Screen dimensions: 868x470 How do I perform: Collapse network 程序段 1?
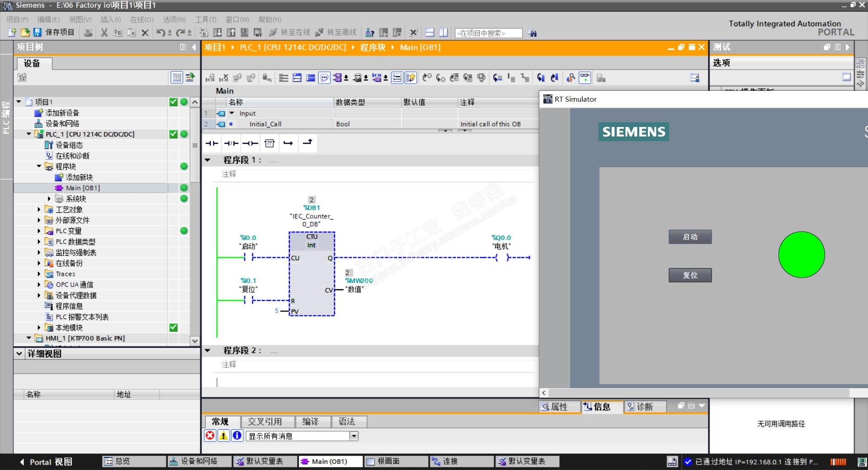click(x=208, y=160)
